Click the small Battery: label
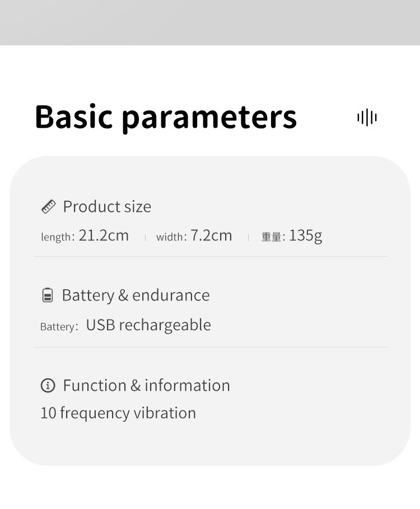Screen dimensions: 420x509 pos(59,327)
